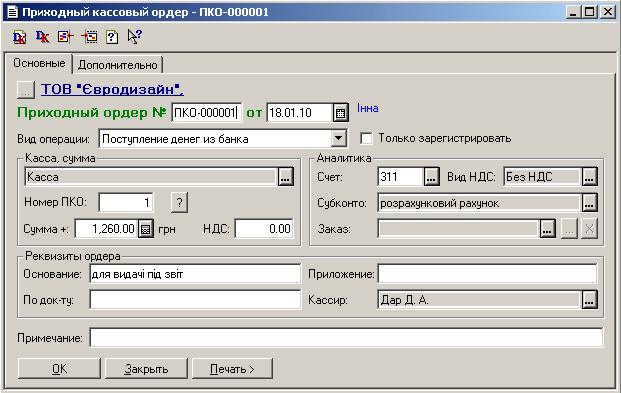Open the calculator button beside Сумма
621x393 pixels.
coord(145,229)
